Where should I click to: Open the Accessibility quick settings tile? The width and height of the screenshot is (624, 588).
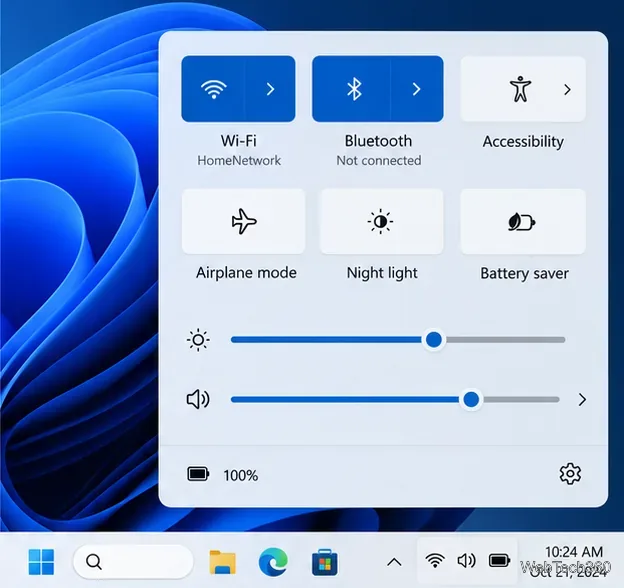click(x=521, y=89)
